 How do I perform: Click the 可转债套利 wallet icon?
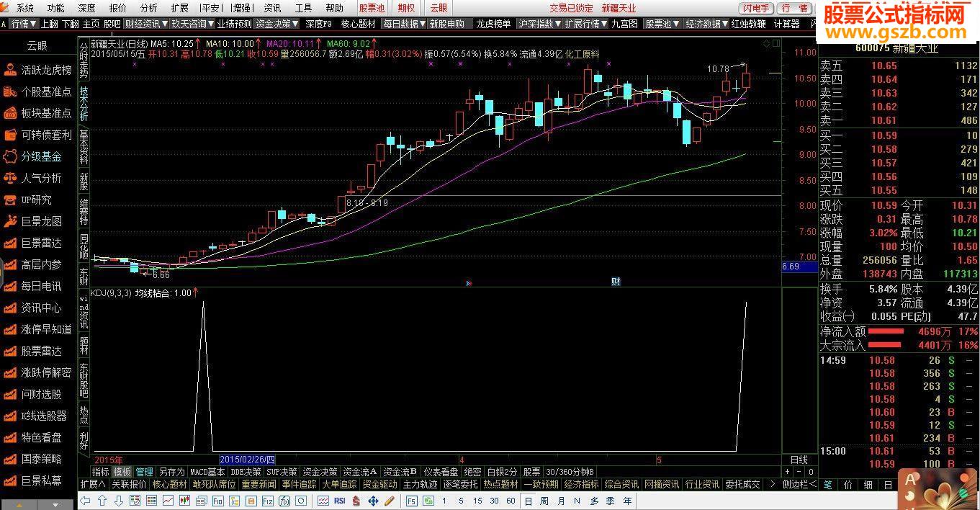(10, 135)
